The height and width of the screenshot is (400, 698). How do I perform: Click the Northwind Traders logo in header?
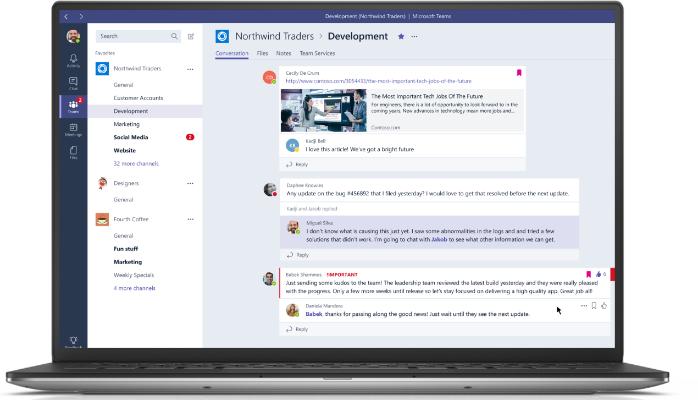point(222,36)
